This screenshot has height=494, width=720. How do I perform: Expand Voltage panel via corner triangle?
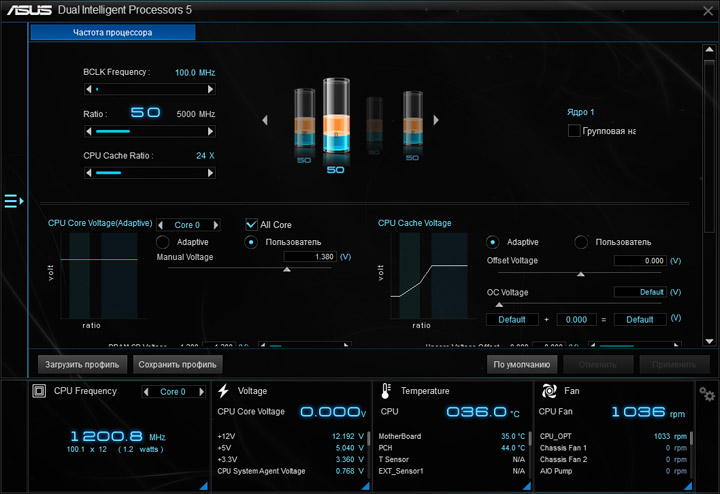pos(366,486)
